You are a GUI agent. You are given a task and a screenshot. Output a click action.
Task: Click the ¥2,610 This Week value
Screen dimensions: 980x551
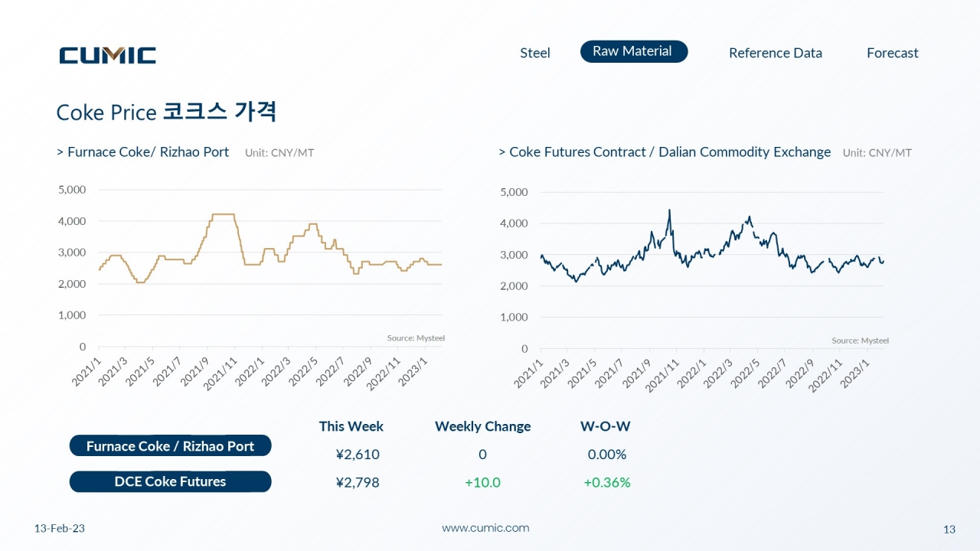[358, 455]
